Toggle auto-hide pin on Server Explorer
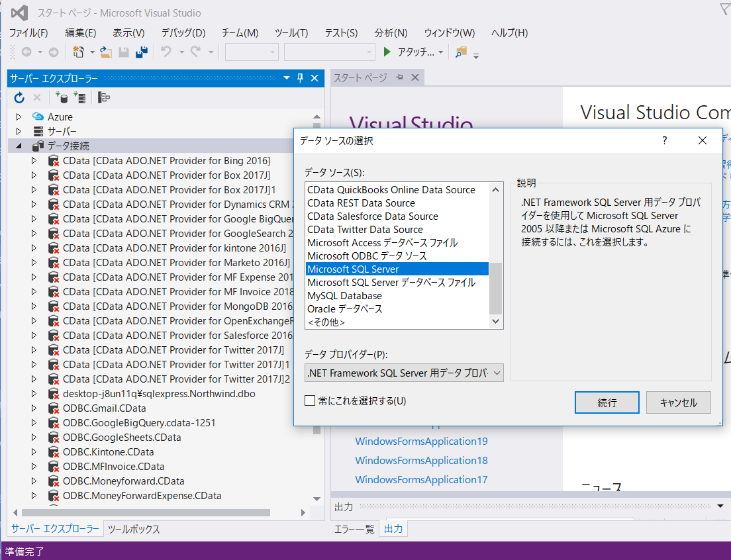Image resolution: width=731 pixels, height=560 pixels. click(300, 78)
